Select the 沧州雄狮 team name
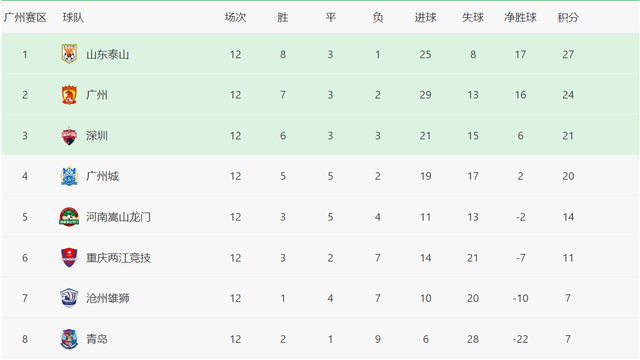 107,298
